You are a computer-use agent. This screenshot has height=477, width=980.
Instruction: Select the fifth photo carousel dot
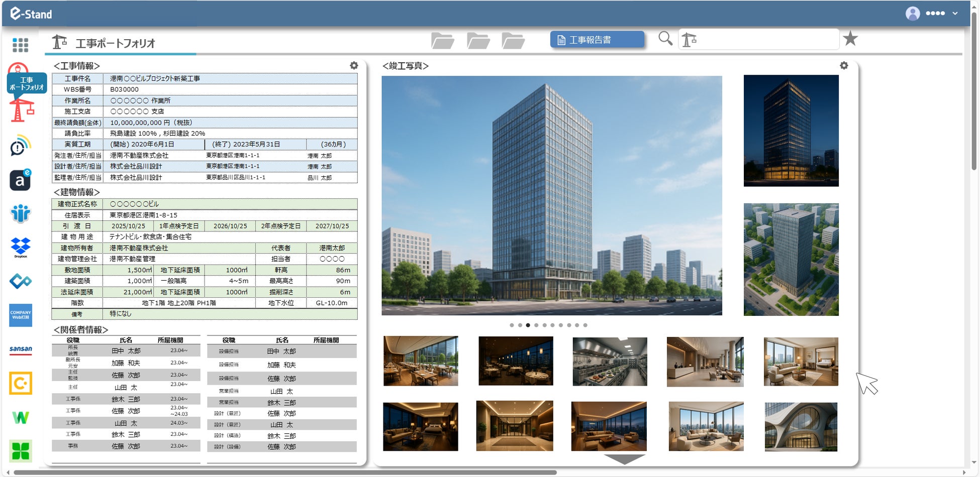(544, 325)
